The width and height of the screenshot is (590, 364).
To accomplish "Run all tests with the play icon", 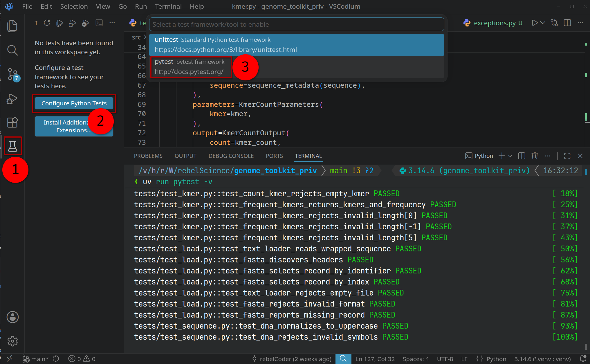I will (60, 23).
